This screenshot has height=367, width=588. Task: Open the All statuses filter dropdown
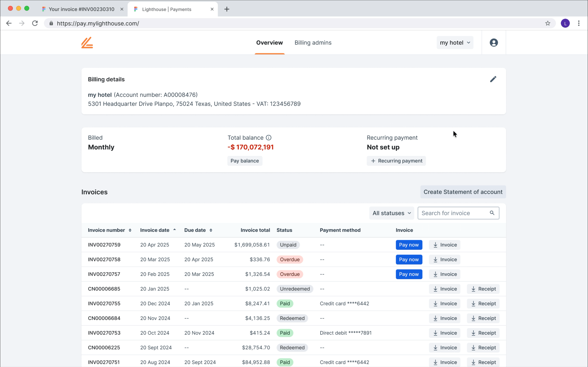(391, 213)
